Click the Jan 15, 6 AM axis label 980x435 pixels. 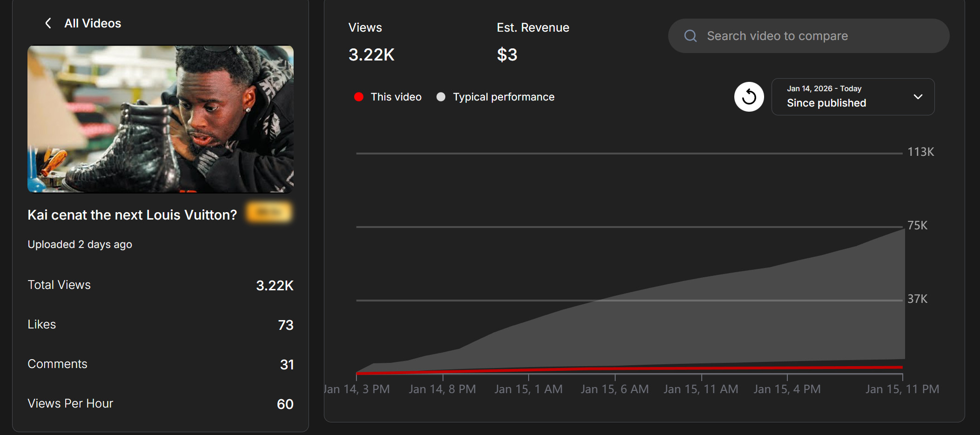pyautogui.click(x=615, y=389)
